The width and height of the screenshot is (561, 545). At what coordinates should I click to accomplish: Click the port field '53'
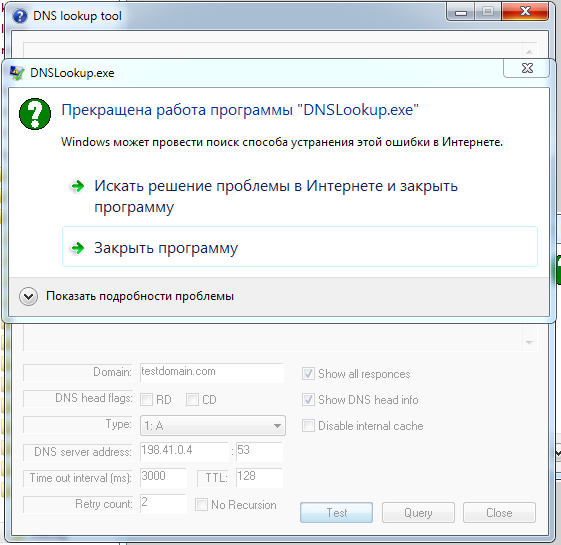[x=259, y=451]
